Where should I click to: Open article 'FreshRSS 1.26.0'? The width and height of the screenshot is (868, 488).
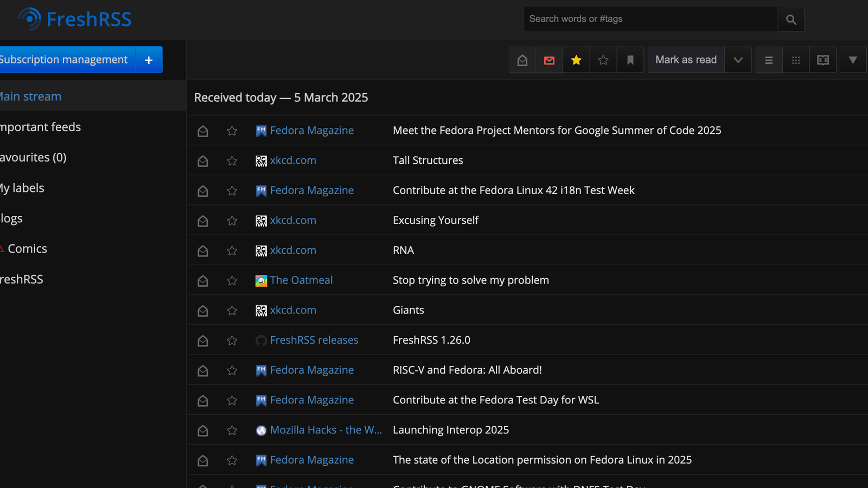(x=432, y=341)
